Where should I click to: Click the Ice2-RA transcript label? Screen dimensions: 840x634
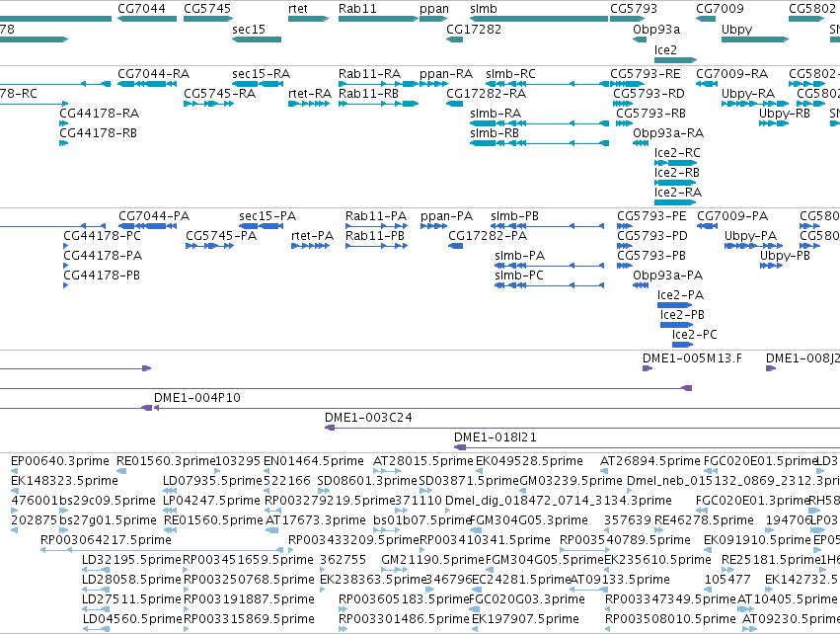click(x=678, y=192)
